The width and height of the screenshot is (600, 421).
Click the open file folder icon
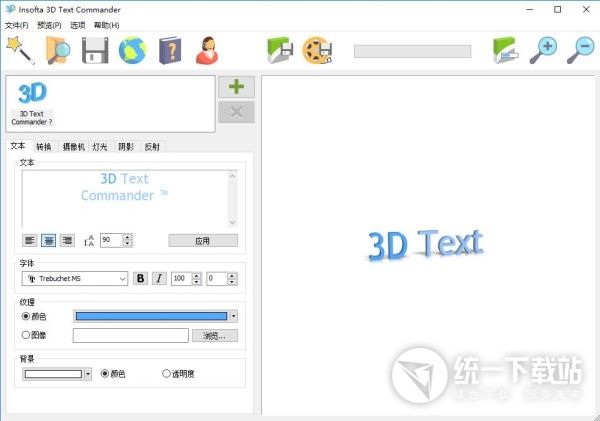click(x=58, y=50)
